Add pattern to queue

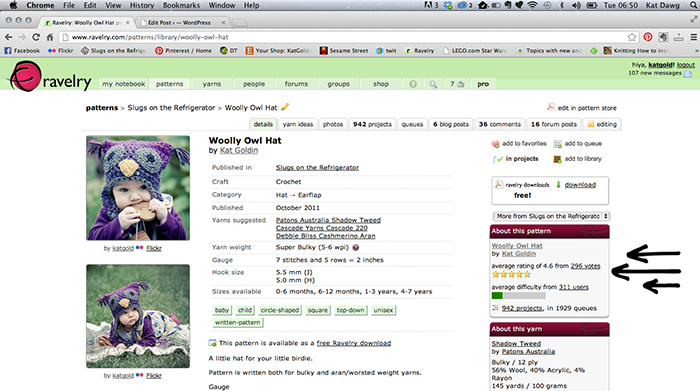coord(578,144)
